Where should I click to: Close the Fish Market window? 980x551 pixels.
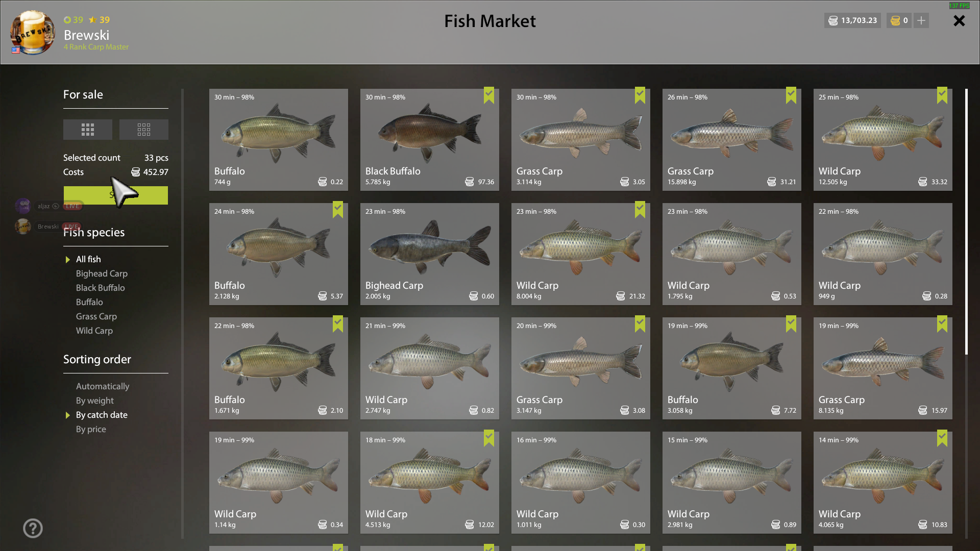(959, 20)
